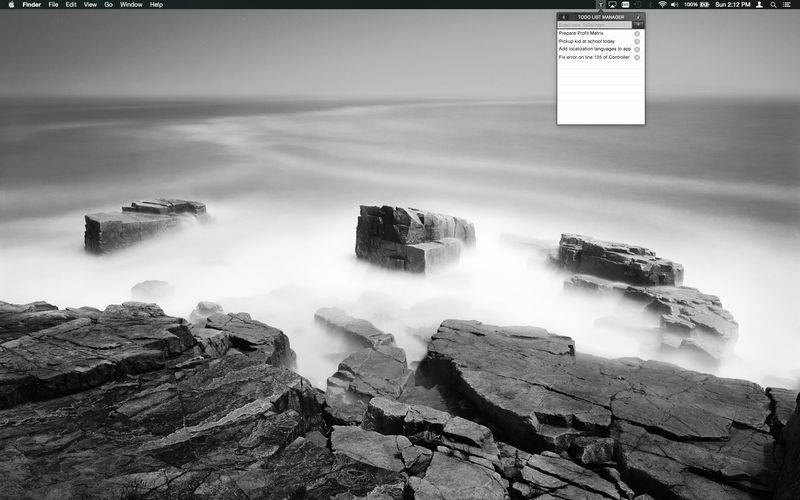Screen dimensions: 800x500
Task: Check off 'Pickup kid at school today'
Action: coord(637,41)
